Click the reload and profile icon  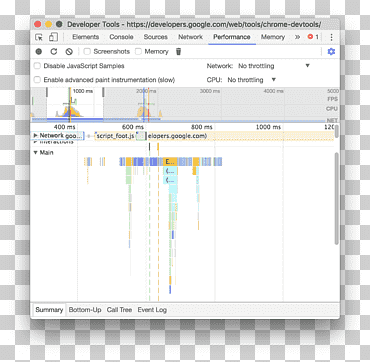pos(54,52)
